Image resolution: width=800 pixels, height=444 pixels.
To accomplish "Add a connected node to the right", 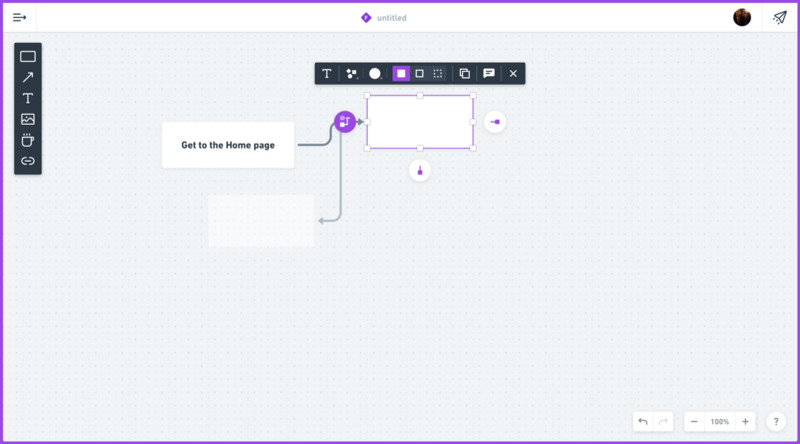I will 495,121.
